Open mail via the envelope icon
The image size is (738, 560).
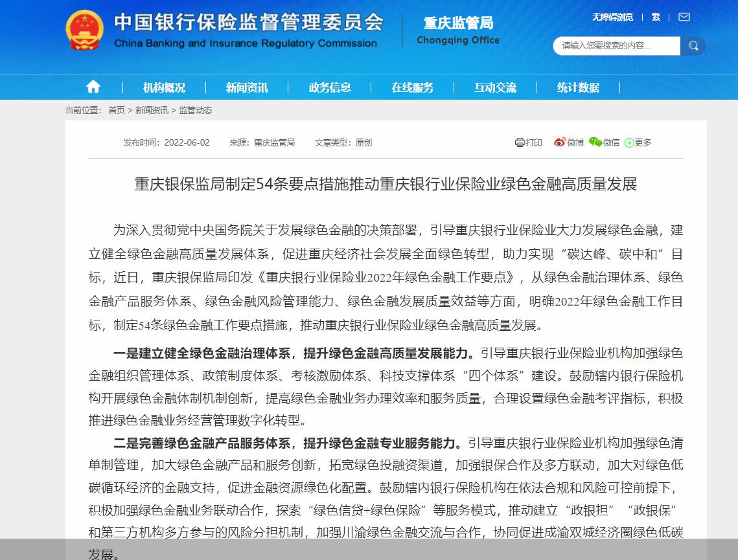coord(684,17)
